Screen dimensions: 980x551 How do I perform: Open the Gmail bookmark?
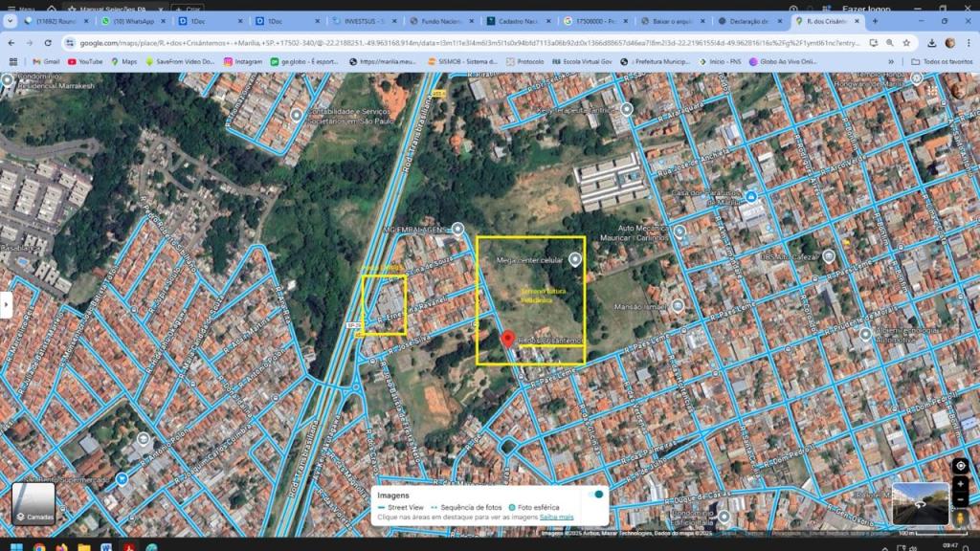point(46,61)
